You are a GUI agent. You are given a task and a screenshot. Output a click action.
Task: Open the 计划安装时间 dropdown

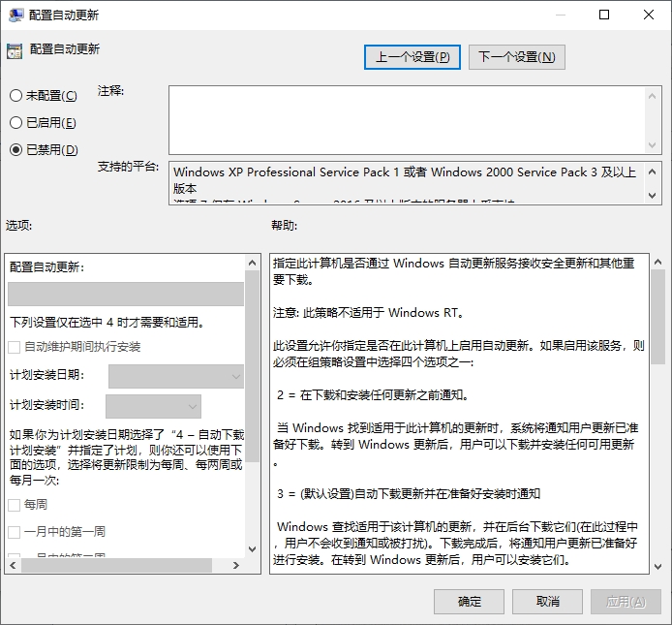coord(153,405)
